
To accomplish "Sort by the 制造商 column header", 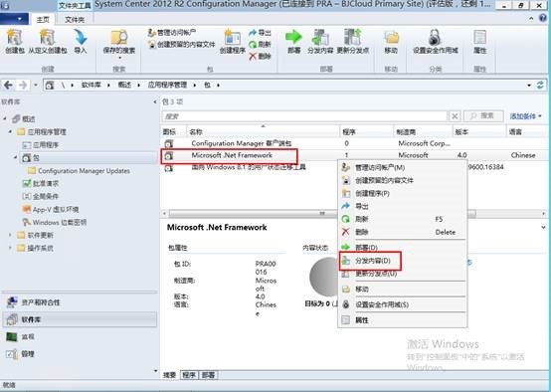I will 423,132.
